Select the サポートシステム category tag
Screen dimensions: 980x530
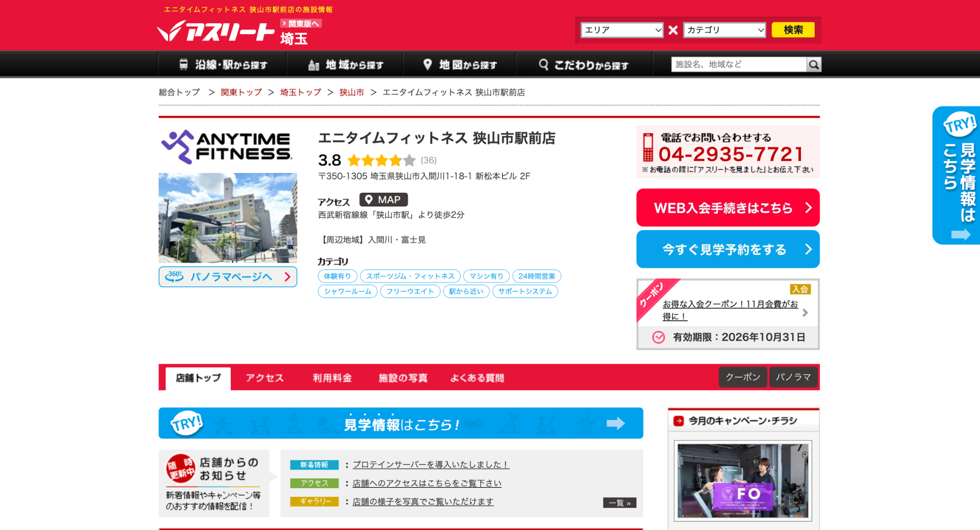coord(525,291)
